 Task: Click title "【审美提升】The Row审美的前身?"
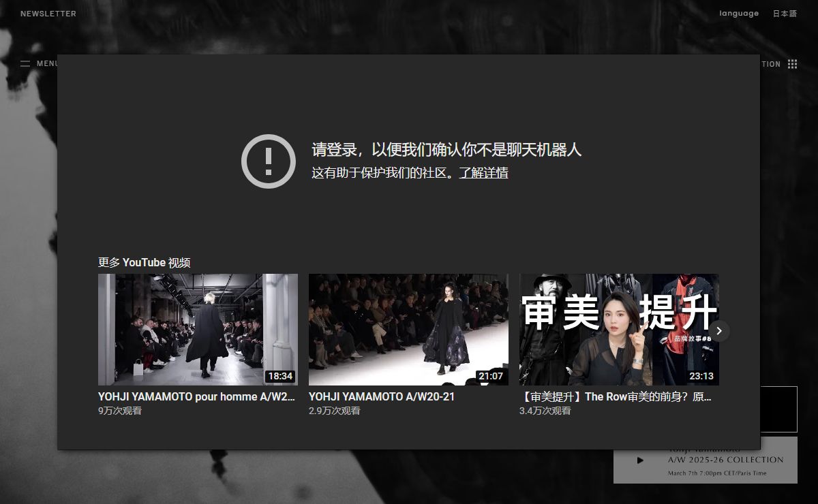(616, 396)
